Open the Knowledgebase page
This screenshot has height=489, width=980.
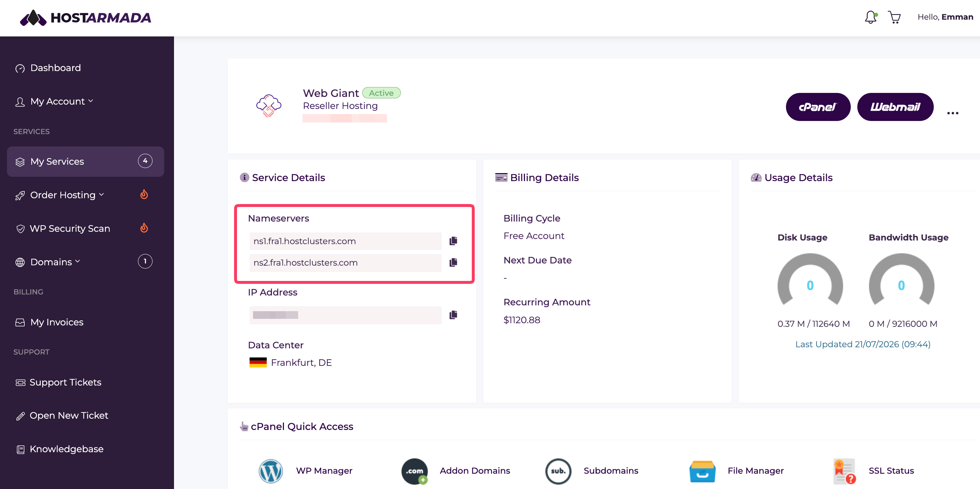click(x=67, y=449)
